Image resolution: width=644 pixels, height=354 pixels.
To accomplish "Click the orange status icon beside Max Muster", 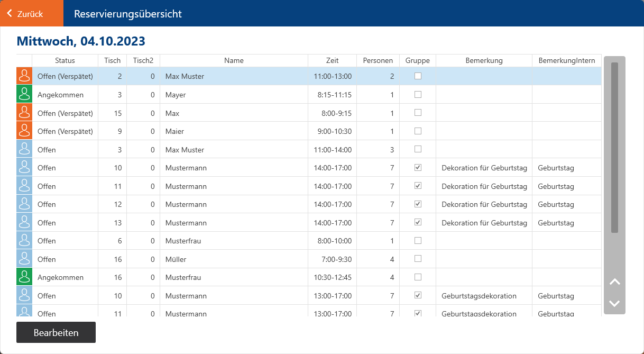I will tap(24, 76).
